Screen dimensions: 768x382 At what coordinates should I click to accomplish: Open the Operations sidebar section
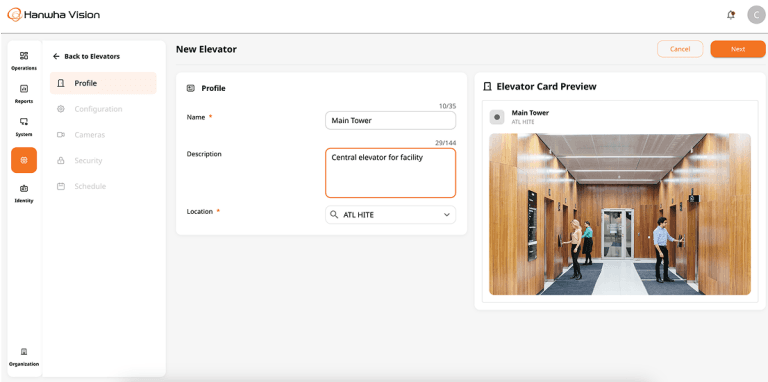tap(24, 61)
